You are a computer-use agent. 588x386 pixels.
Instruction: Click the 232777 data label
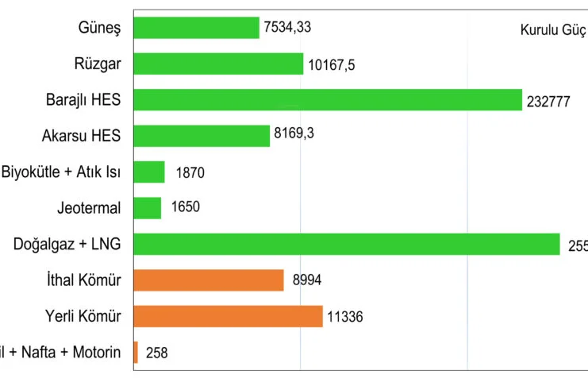tap(548, 102)
